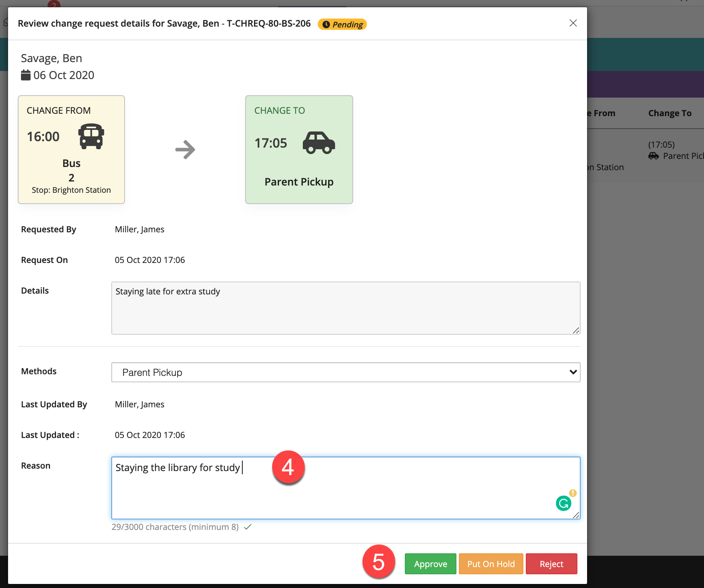Click the car icon in Change To card
The height and width of the screenshot is (588, 704).
pos(319,143)
